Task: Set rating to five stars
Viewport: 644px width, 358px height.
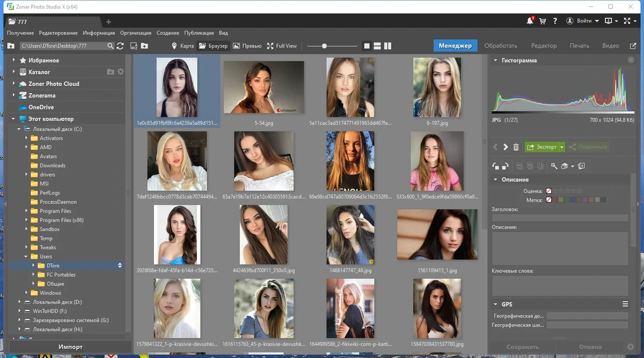Action: (579, 191)
